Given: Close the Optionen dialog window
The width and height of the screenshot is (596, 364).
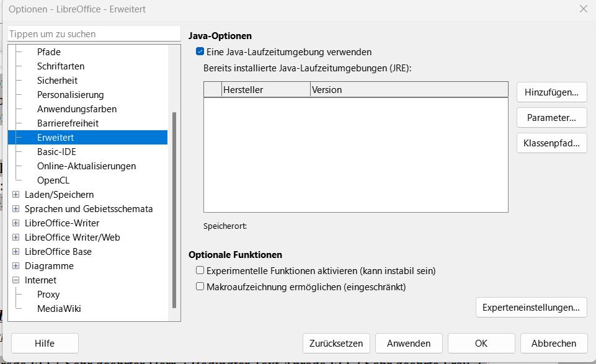Looking at the screenshot, I should click(x=584, y=9).
